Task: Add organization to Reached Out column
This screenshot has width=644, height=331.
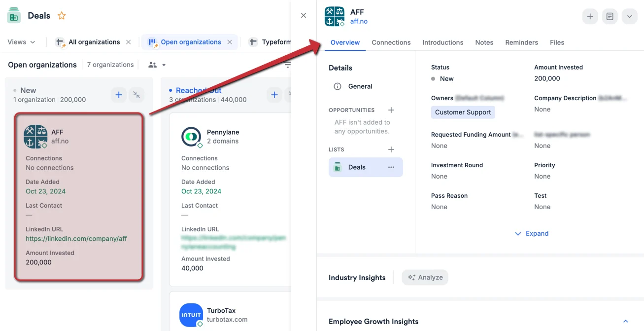Action: (x=274, y=95)
